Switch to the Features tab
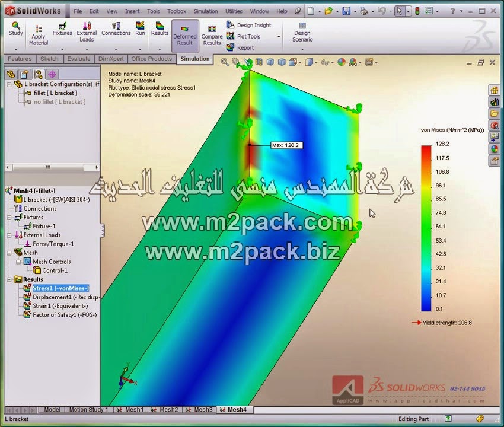This screenshot has height=427, width=504. [x=20, y=59]
